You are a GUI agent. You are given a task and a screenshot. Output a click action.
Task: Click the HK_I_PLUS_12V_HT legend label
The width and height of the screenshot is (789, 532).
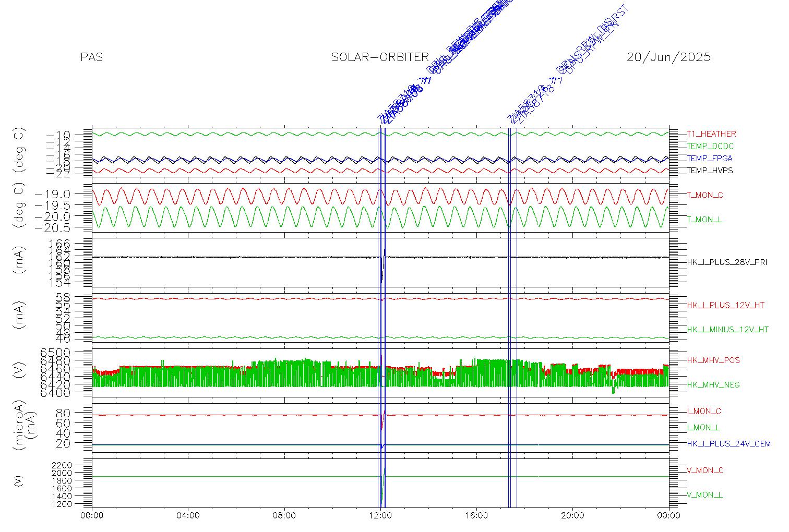pyautogui.click(x=725, y=305)
